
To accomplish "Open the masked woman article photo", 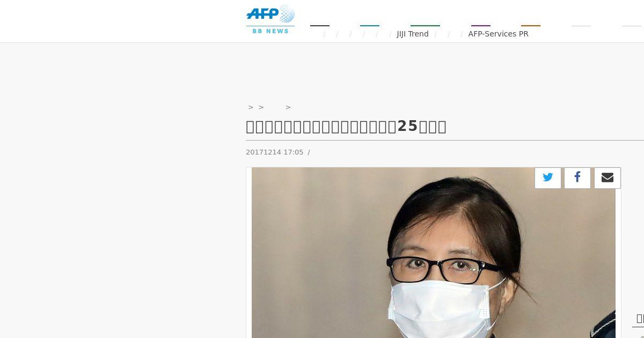I will coord(434,253).
